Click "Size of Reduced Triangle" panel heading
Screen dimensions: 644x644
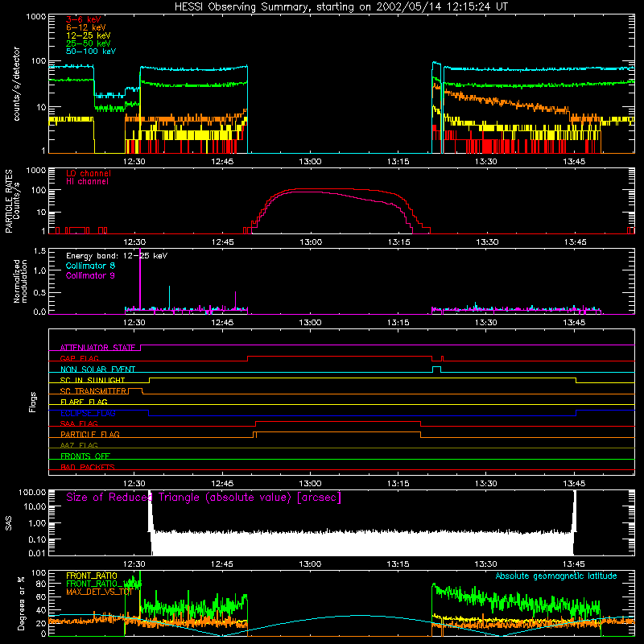point(204,497)
